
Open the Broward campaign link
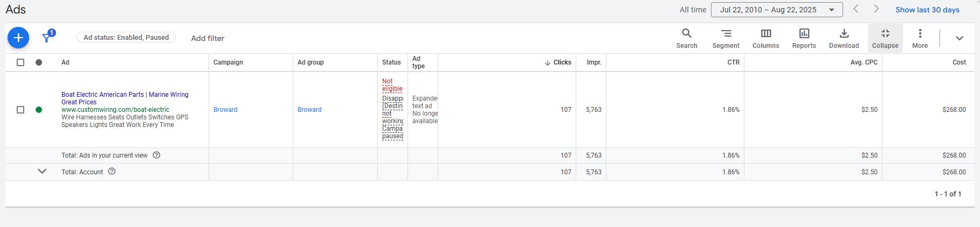coord(225,110)
